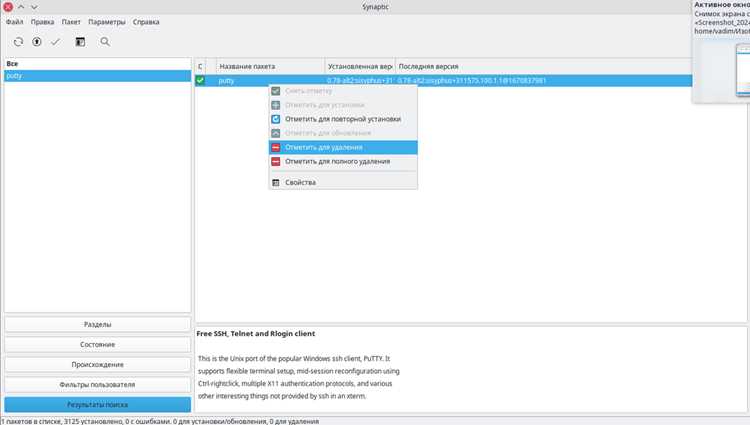The width and height of the screenshot is (750, 425).
Task: Click the Mark all upgrades toolbar icon
Action: (37, 42)
